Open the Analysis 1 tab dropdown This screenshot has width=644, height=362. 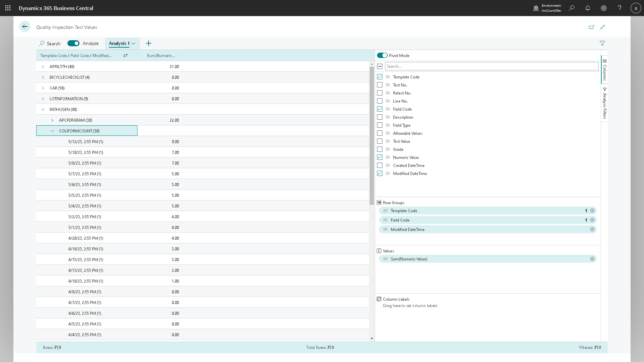tap(133, 44)
